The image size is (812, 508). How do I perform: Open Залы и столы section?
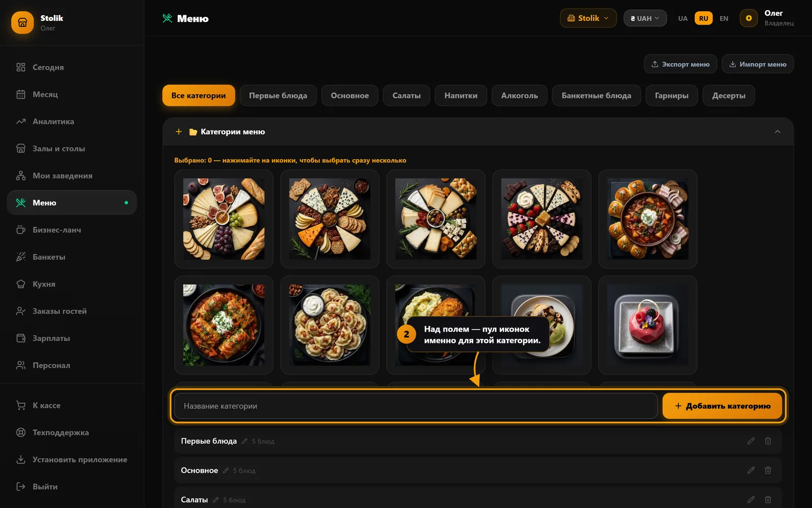(72, 148)
